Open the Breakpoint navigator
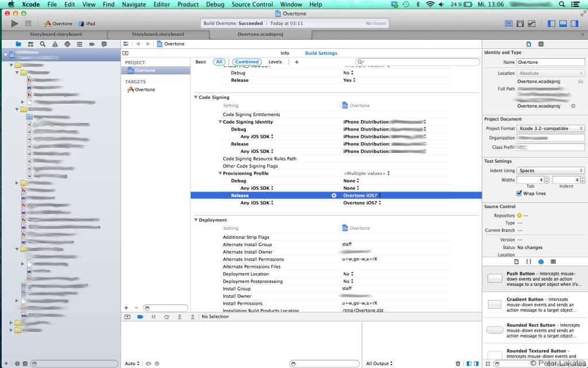Image resolution: width=588 pixels, height=368 pixels. pyautogui.click(x=92, y=44)
